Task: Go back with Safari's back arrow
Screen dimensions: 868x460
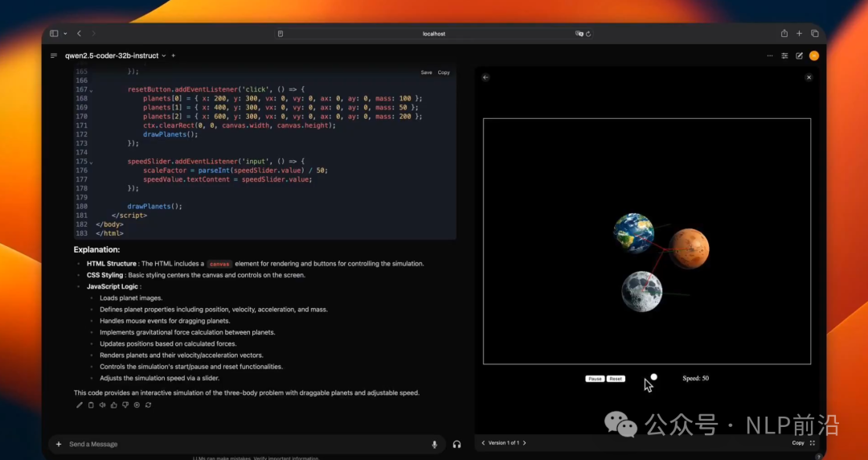Action: [79, 33]
